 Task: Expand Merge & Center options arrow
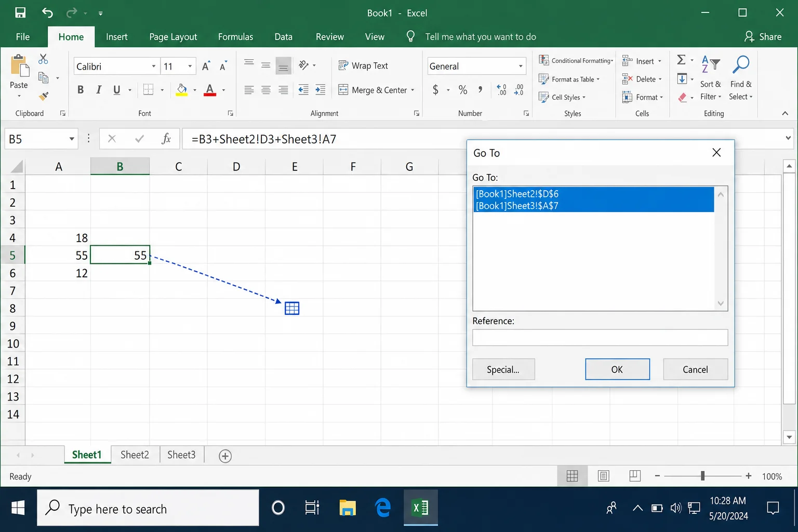point(413,90)
